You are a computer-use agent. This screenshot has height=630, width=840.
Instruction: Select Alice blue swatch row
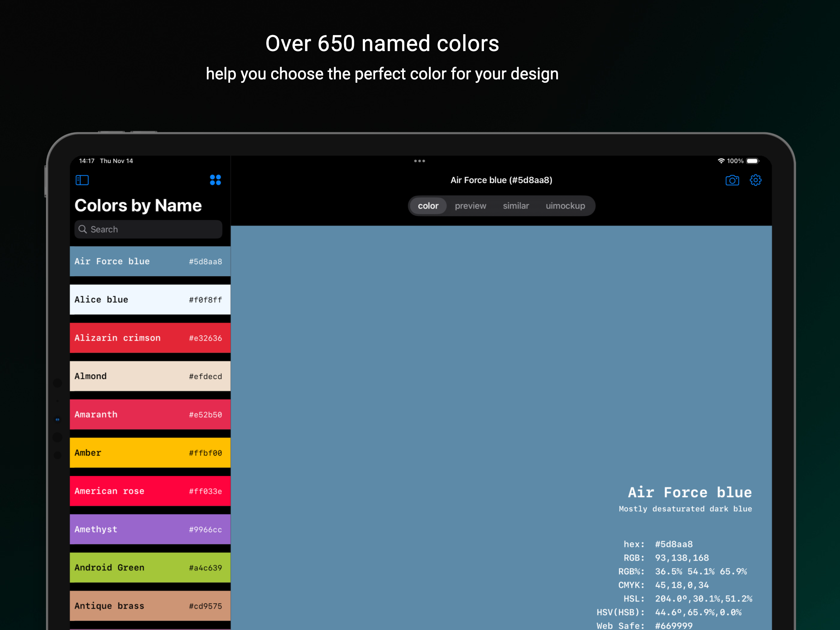click(150, 300)
